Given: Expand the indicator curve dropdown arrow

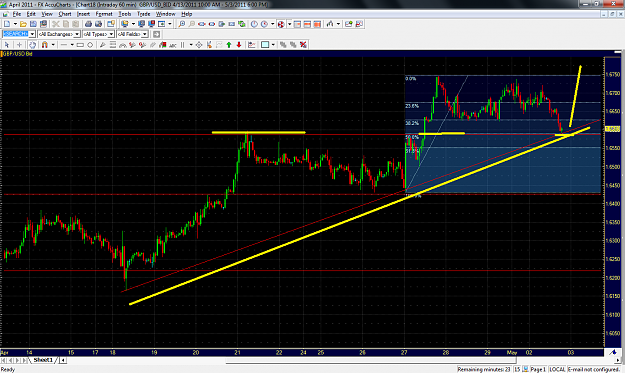Looking at the screenshot, I should 338,24.
